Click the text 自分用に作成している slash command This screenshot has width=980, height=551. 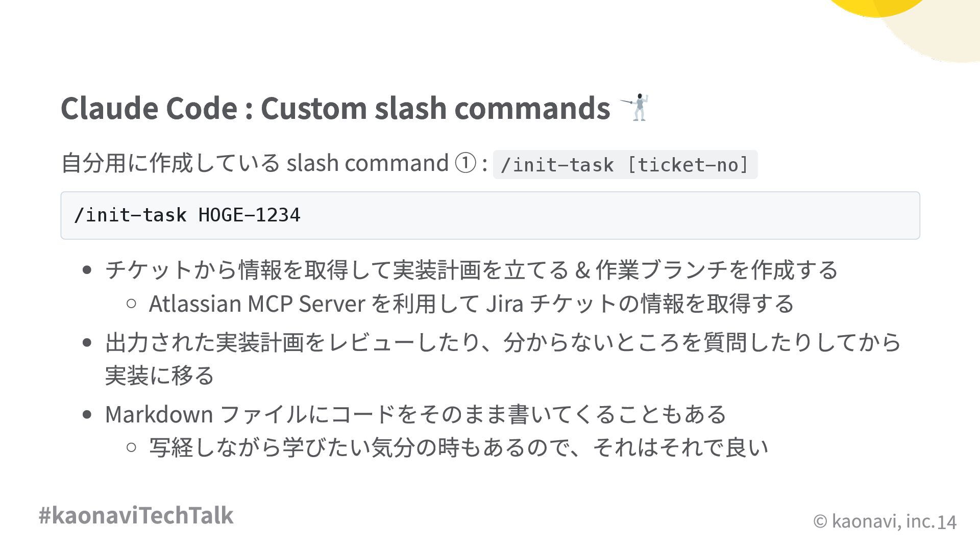click(x=255, y=163)
